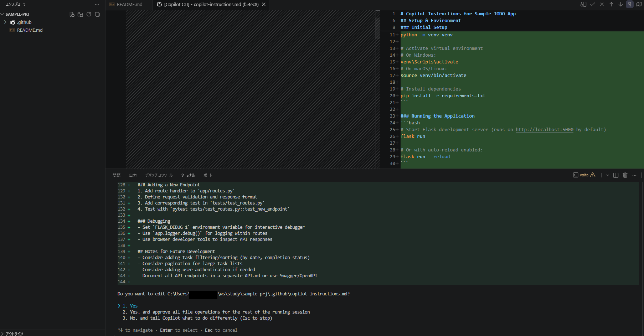This screenshot has height=336, width=644.
Task: Click the markdown icon on README.md tab
Action: click(x=112, y=4)
